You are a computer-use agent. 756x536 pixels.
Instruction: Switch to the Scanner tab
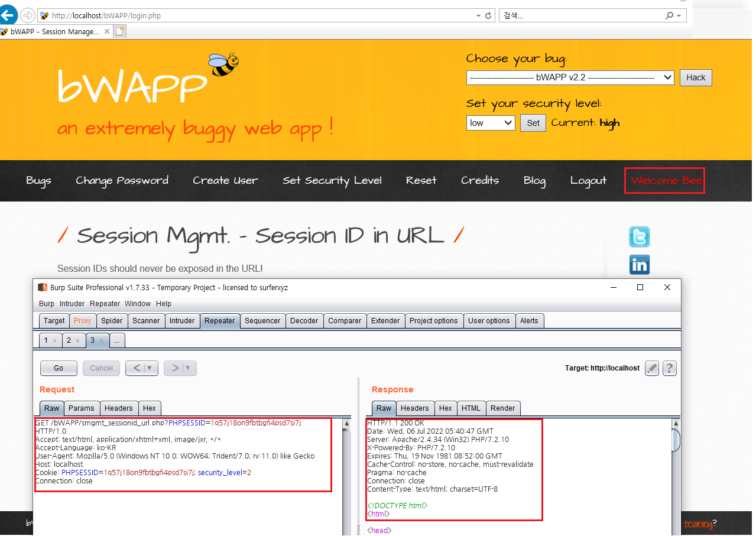pyautogui.click(x=146, y=321)
